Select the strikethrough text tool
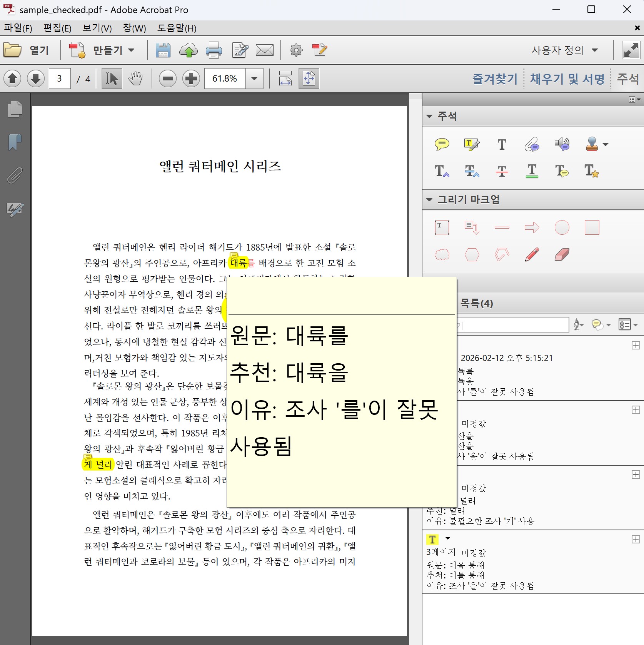 coord(502,170)
